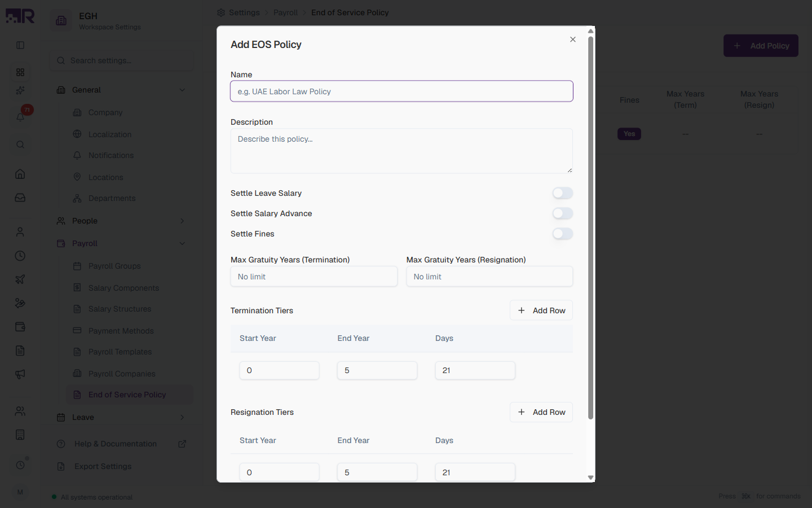Click the settings gear in breadcrumb
Image resolution: width=812 pixels, height=508 pixels.
tap(221, 12)
